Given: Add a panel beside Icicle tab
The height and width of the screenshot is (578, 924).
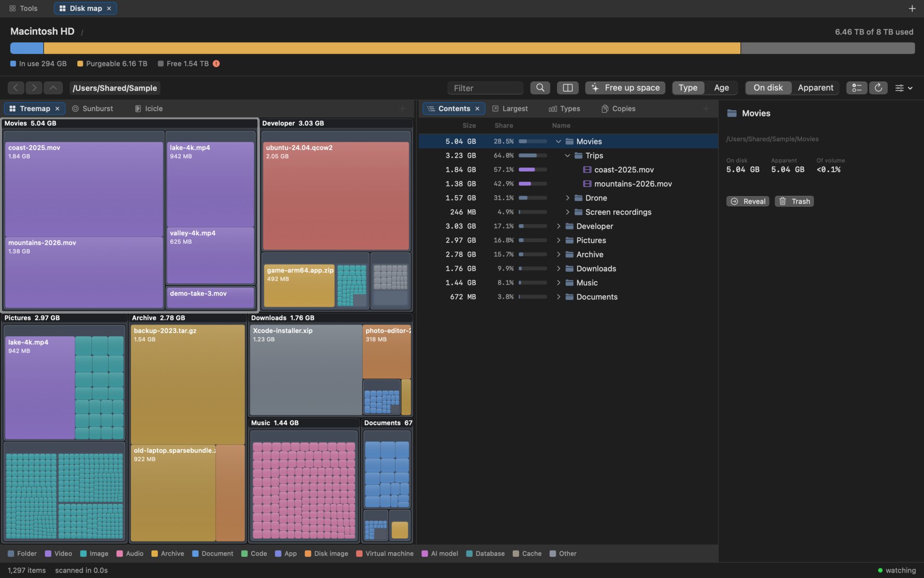Looking at the screenshot, I should (402, 109).
